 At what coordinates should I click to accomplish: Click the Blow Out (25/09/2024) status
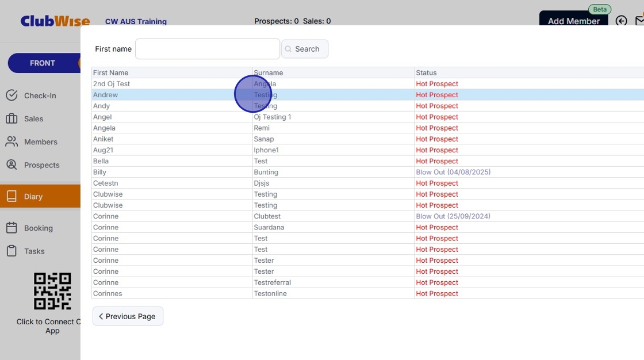[453, 217]
